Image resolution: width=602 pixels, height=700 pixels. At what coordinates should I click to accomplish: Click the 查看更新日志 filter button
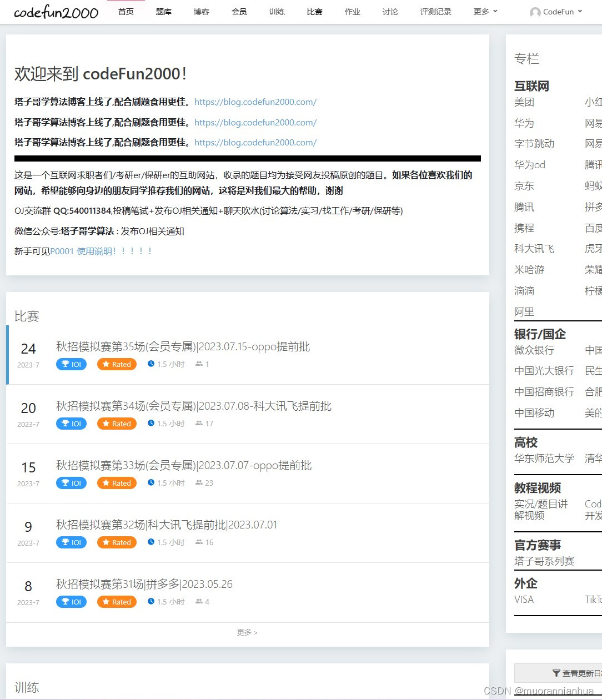pyautogui.click(x=558, y=673)
